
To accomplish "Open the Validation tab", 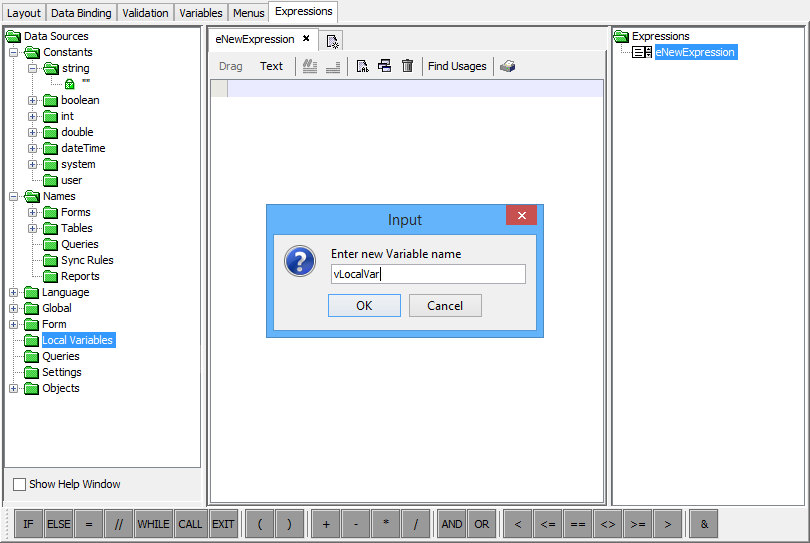I will pos(146,13).
